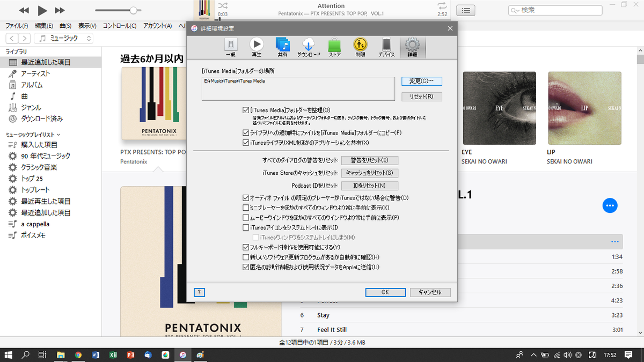Click the キャンセル button
The image size is (644, 362).
click(430, 292)
